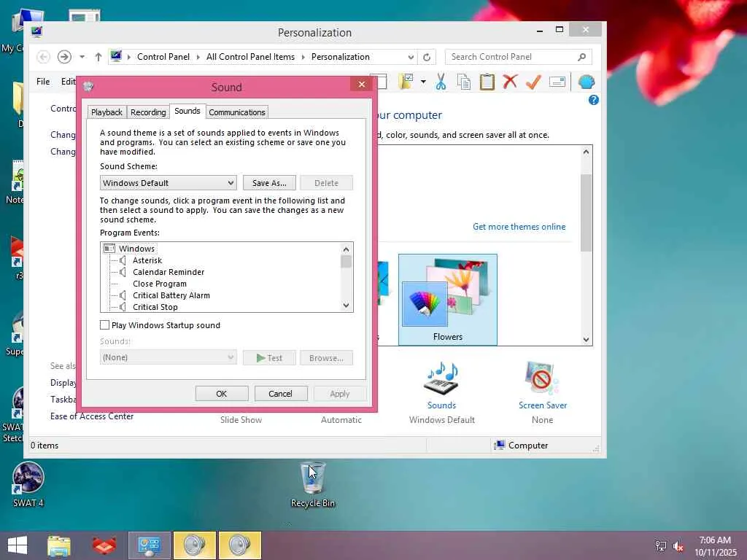Select the Sounds tab
The height and width of the screenshot is (560, 747).
[187, 111]
